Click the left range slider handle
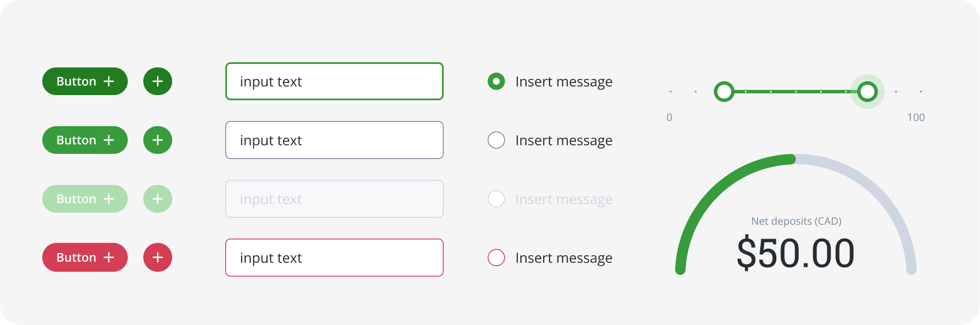980x325 pixels. tap(724, 92)
